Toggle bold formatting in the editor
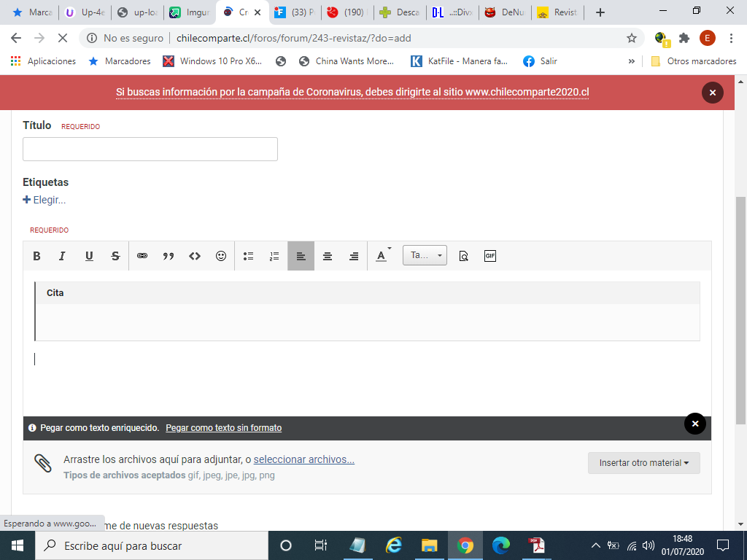Screen dimensions: 747x560 36,256
